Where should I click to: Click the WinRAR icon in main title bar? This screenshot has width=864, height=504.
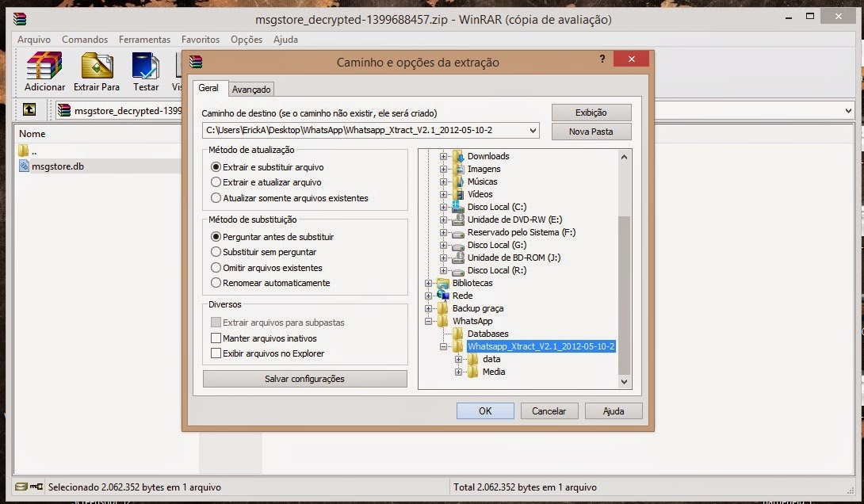click(21, 19)
